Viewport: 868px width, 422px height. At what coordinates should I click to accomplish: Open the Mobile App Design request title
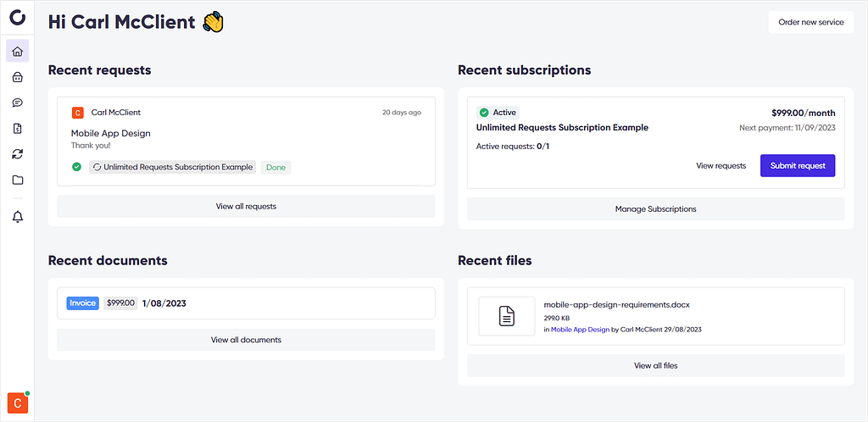click(111, 133)
